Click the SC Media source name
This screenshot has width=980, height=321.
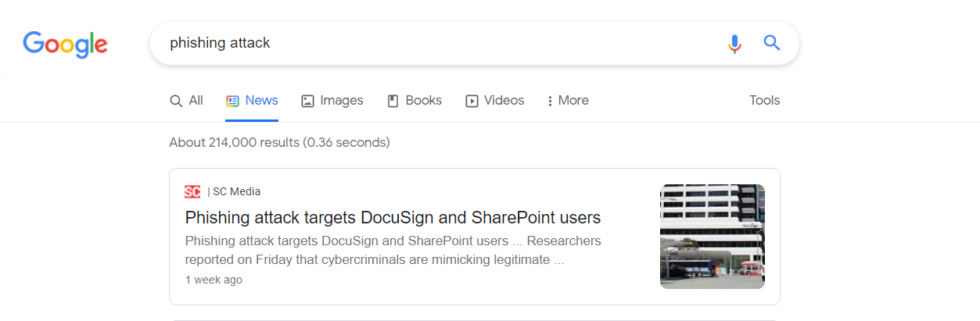click(x=237, y=191)
